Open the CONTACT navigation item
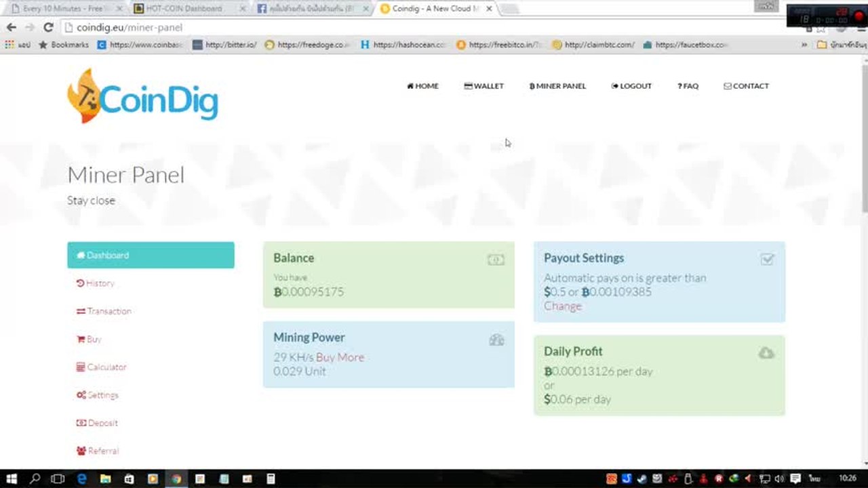 coord(746,86)
